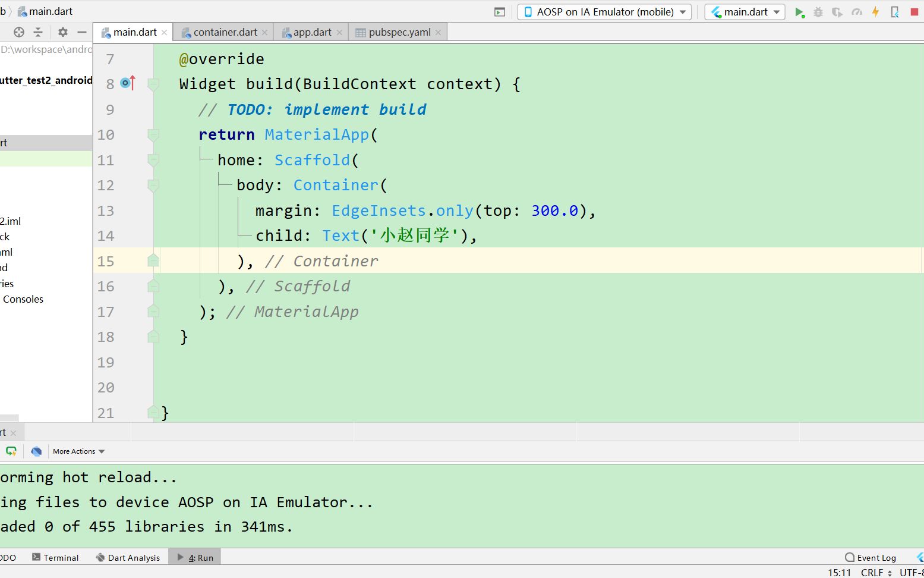Collapse fold marker at line 18

point(153,336)
